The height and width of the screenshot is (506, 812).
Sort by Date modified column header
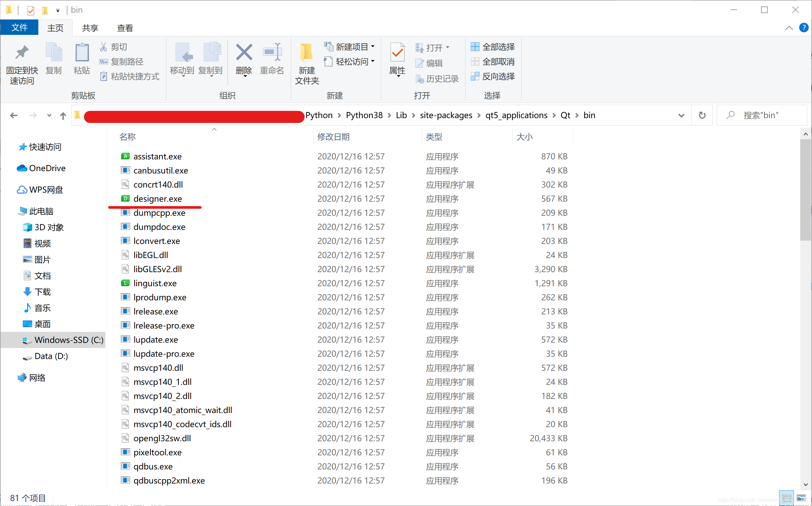click(x=334, y=137)
